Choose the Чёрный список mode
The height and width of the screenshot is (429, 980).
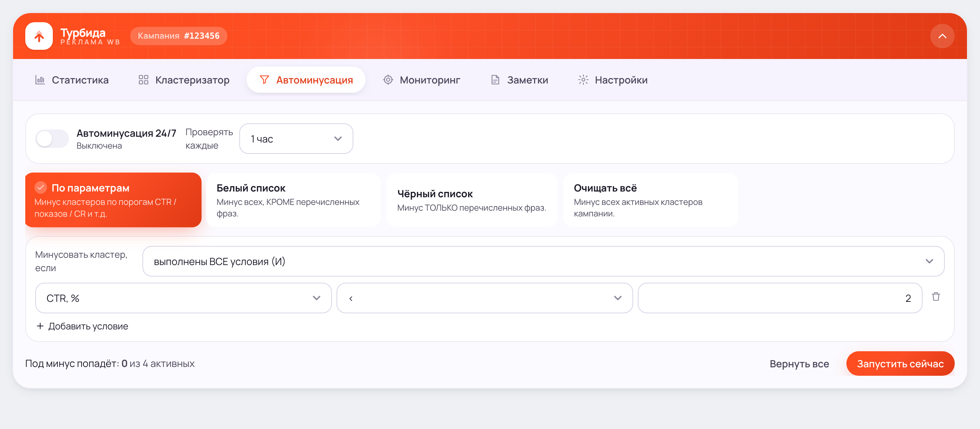472,200
